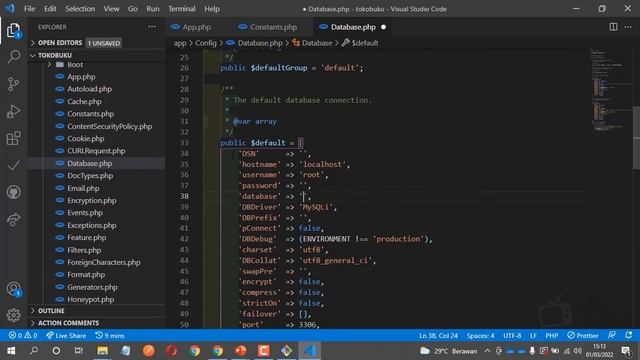Viewport: 640px width, 360px height.
Task: Open Autoload.php in explorer
Action: 89,89
